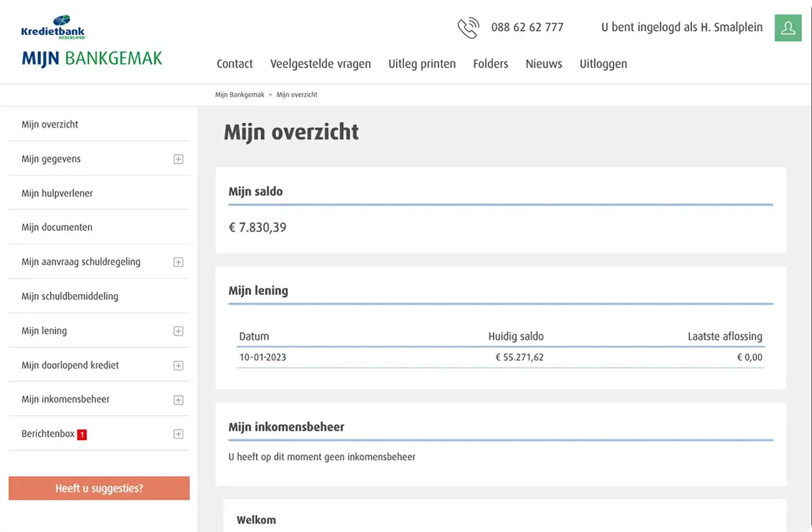Open the Contact menu item

[x=235, y=64]
